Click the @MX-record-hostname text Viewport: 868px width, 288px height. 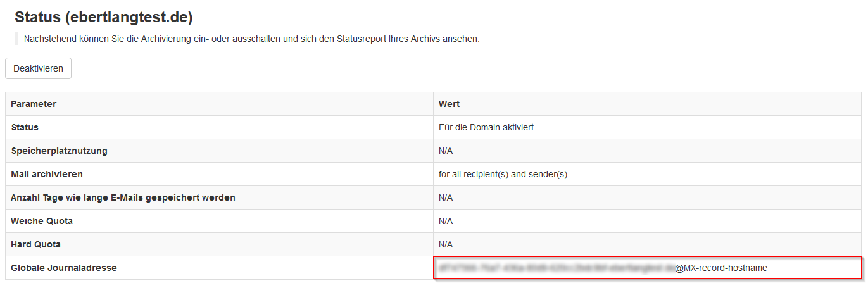click(721, 268)
